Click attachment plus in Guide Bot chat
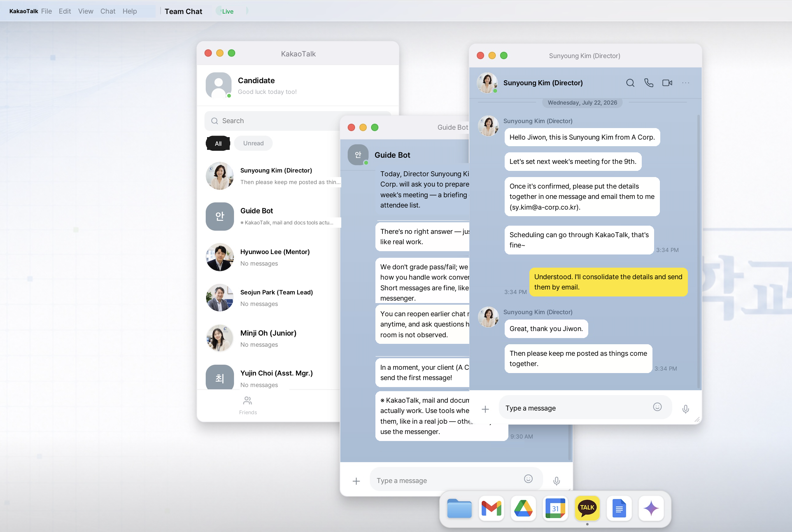This screenshot has width=792, height=532. [x=356, y=481]
